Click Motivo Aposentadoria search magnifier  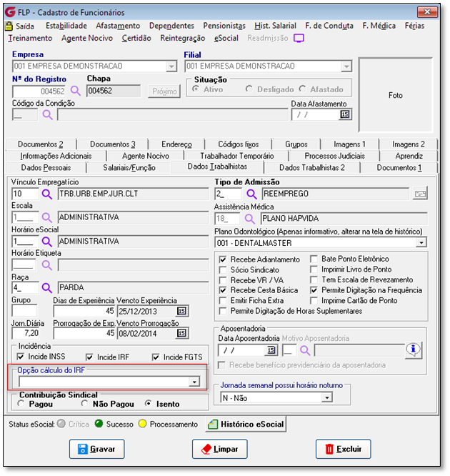pos(305,351)
